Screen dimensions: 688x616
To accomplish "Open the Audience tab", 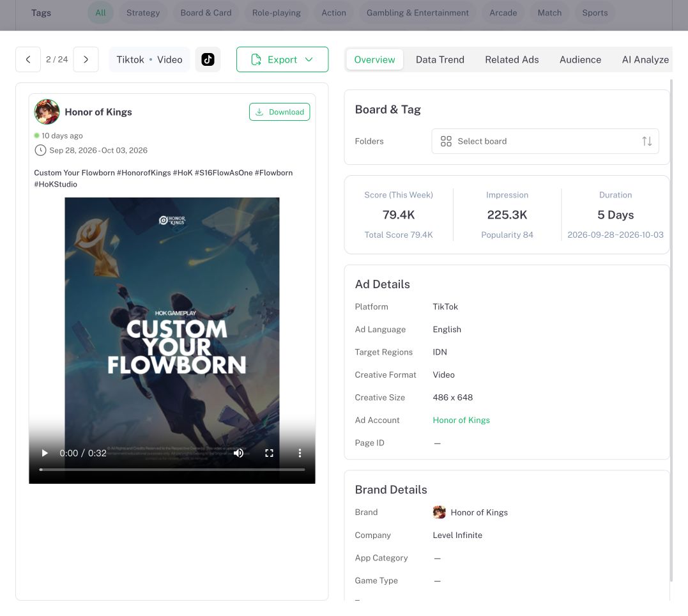I will (x=580, y=59).
